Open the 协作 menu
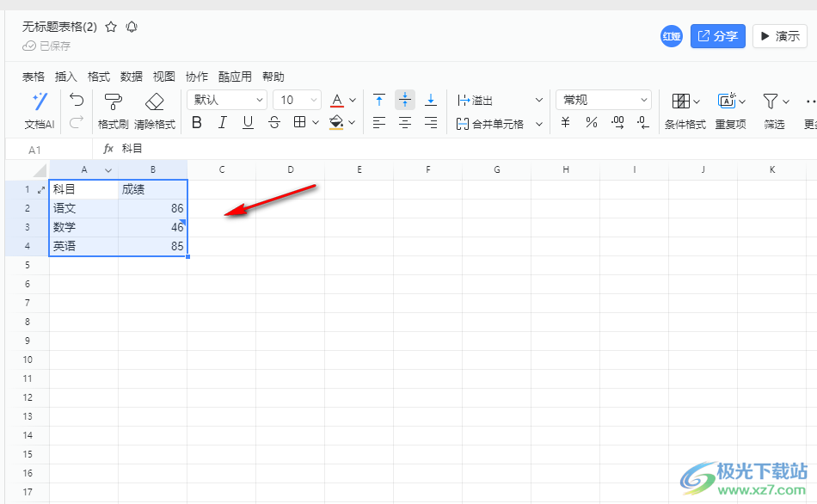 tap(196, 77)
